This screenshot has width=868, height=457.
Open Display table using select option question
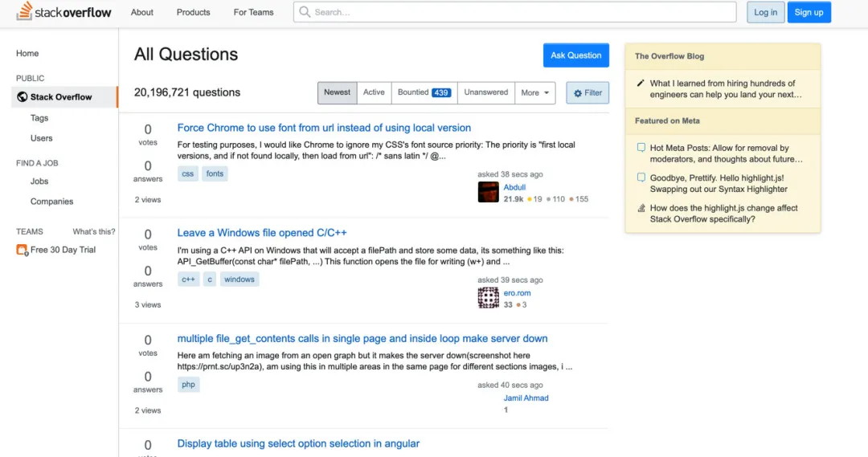(x=298, y=443)
